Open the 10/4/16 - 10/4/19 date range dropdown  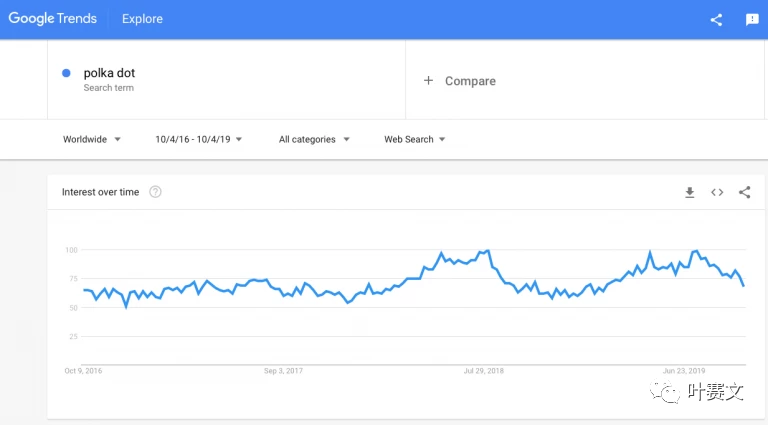point(198,139)
